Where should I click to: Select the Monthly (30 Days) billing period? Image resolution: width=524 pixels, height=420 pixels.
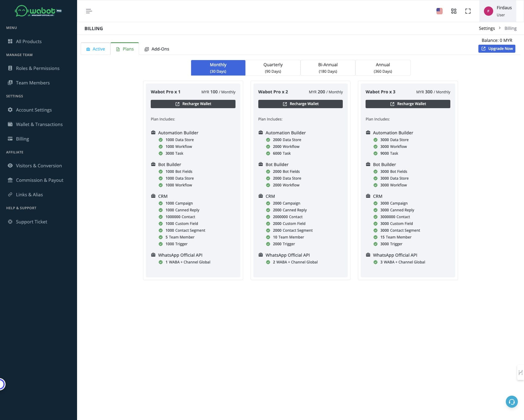(x=218, y=68)
